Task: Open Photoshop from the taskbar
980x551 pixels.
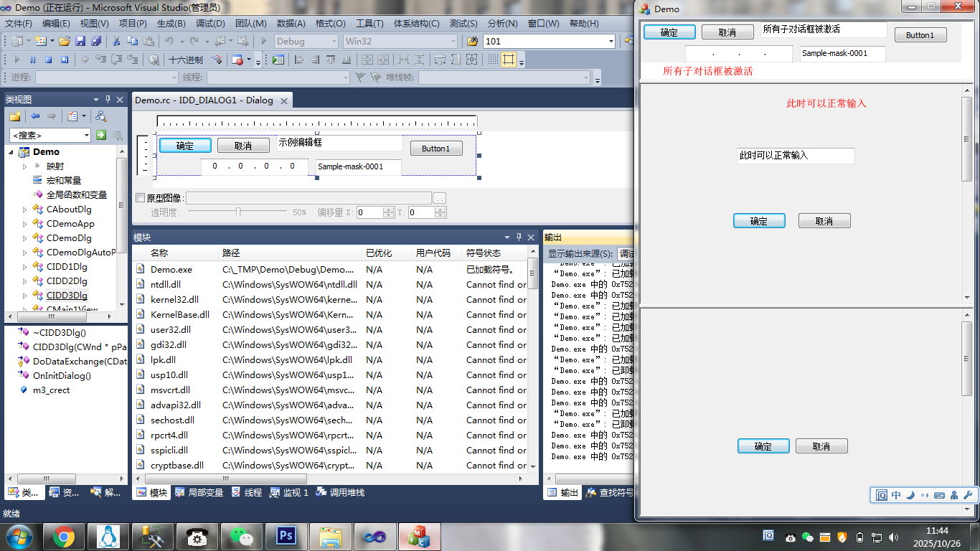Action: (x=286, y=537)
